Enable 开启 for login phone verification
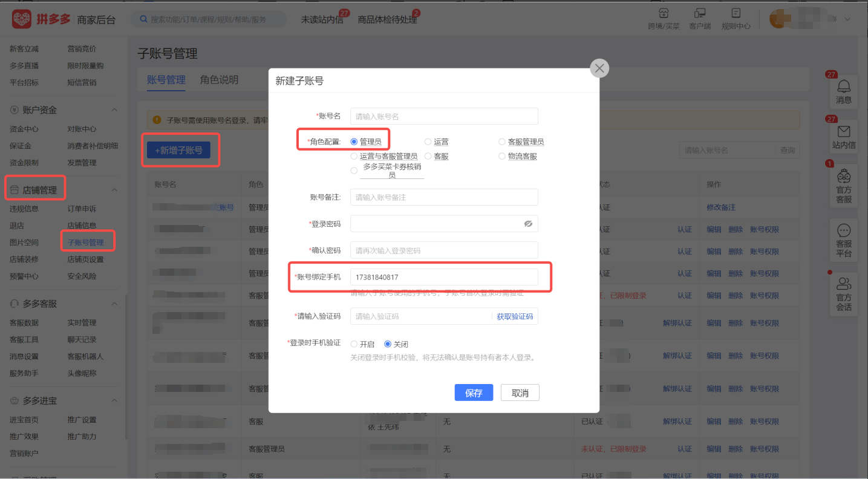The image size is (868, 479). (354, 344)
